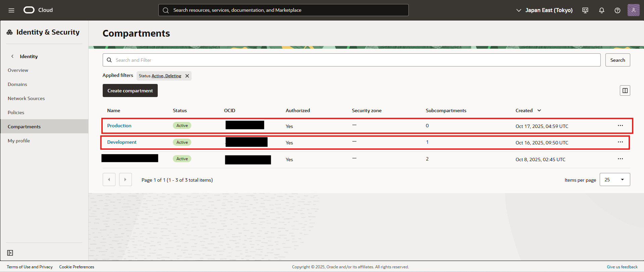Open Terms of Use and Privacy
Image resolution: width=644 pixels, height=272 pixels.
point(30,267)
